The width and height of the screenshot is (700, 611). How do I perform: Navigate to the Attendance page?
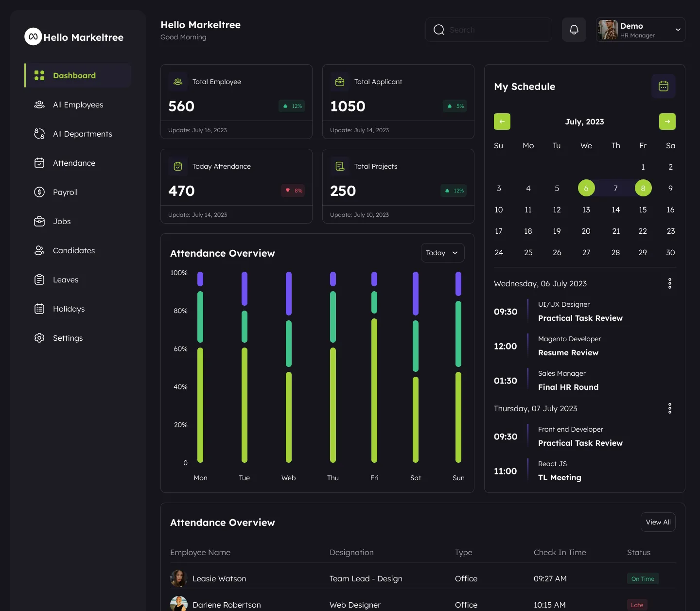click(74, 163)
